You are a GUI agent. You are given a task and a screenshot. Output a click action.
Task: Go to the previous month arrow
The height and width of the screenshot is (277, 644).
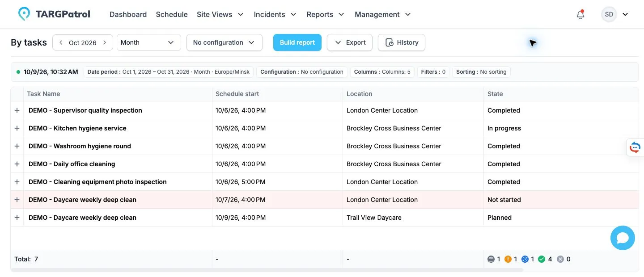(61, 42)
